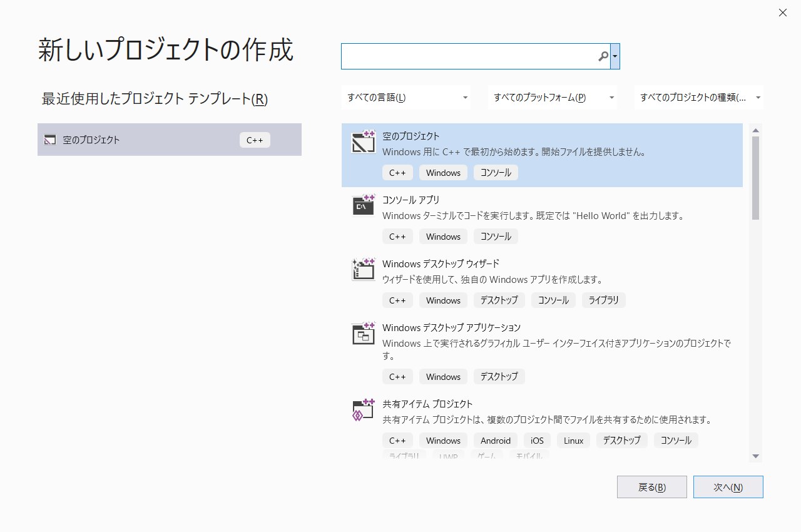
Task: Click the Android tag under 共有アイテム プロジェクト
Action: 496,441
